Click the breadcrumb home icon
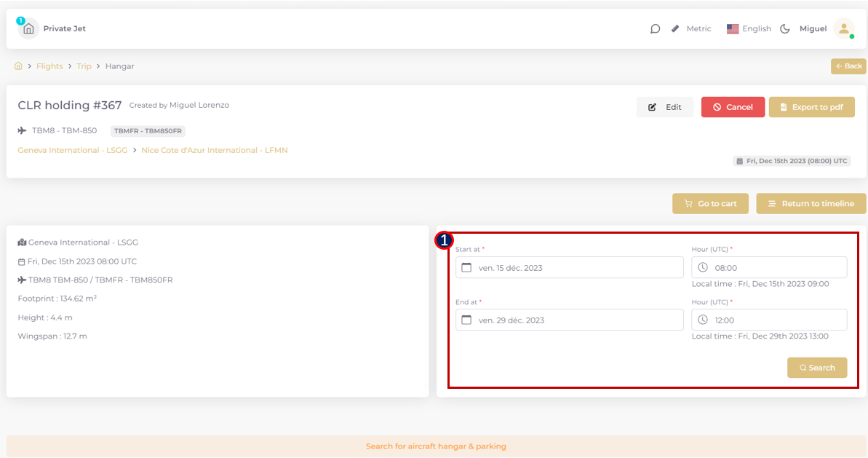868x458 pixels. 18,66
